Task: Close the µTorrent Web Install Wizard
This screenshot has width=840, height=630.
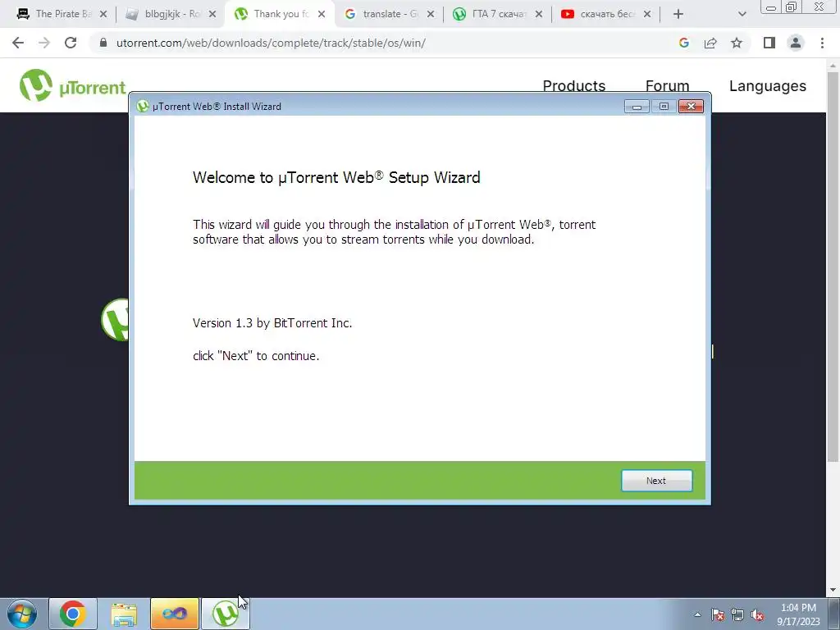Action: [691, 107]
